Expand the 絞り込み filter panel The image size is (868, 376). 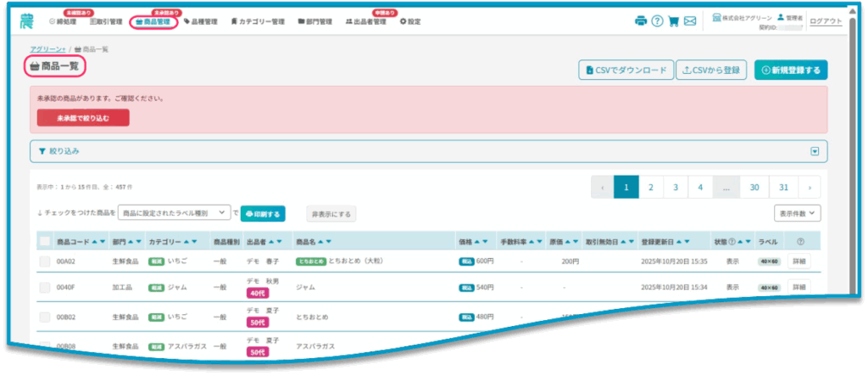click(814, 151)
